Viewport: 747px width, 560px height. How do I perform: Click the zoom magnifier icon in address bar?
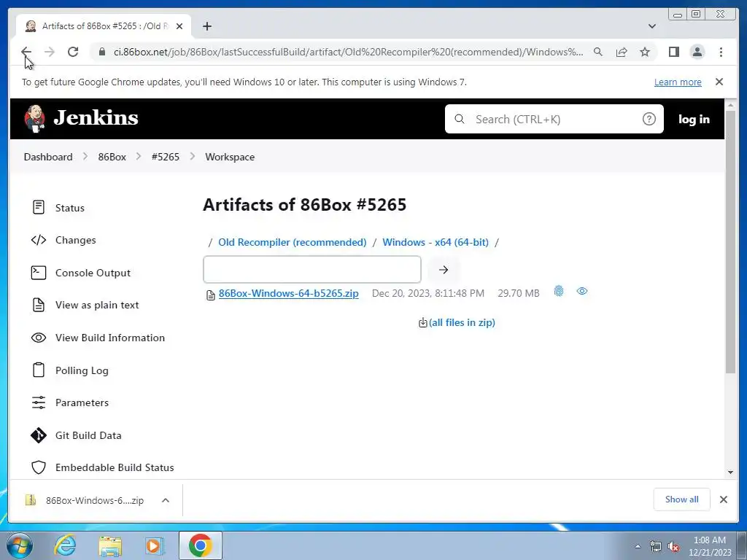pyautogui.click(x=598, y=52)
